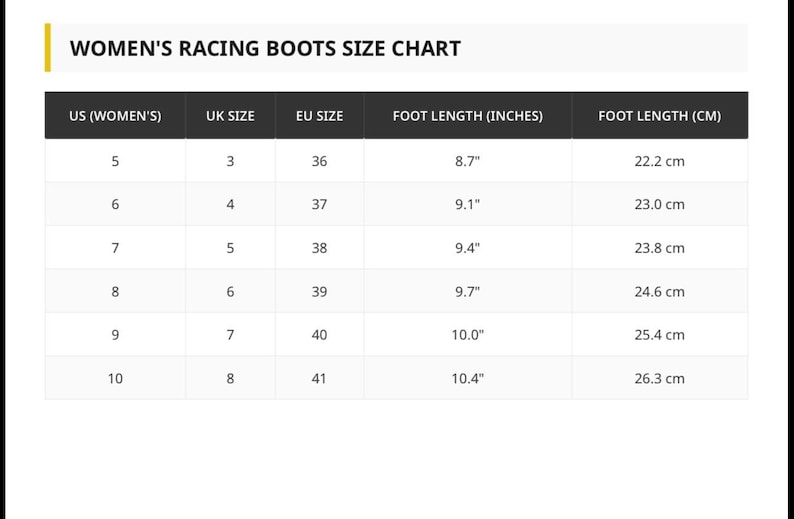This screenshot has height=519, width=794.
Task: Select the US size 8 cell
Action: pyautogui.click(x=115, y=292)
